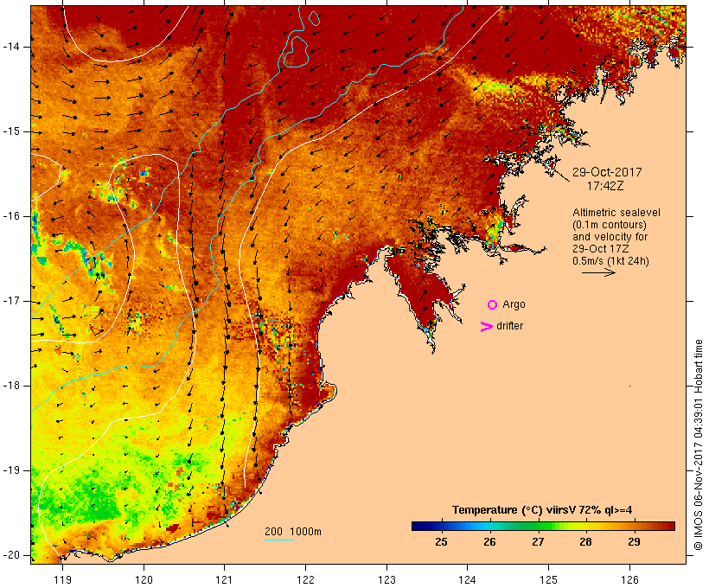Click the 'Temperature (°C) viirsV 72% ql>=4' title
This screenshot has height=588, width=709.
542,510
